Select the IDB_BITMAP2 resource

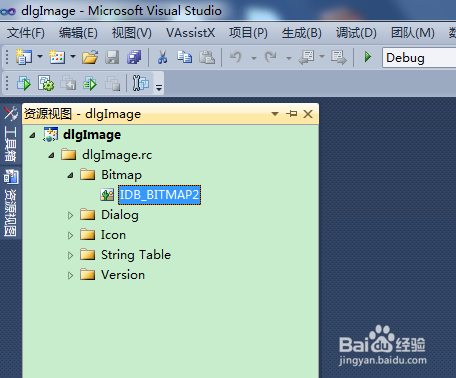(159, 195)
